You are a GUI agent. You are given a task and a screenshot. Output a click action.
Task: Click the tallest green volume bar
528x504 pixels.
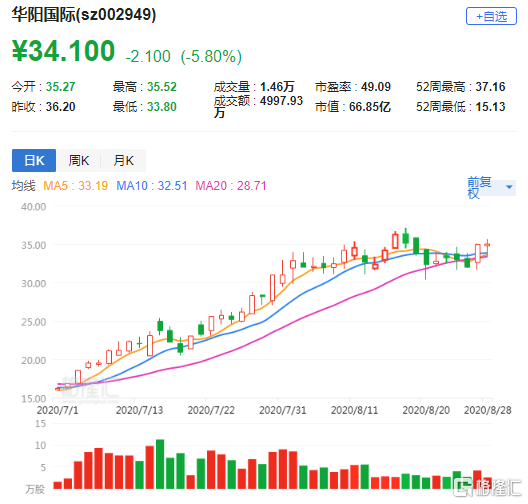pos(160,464)
